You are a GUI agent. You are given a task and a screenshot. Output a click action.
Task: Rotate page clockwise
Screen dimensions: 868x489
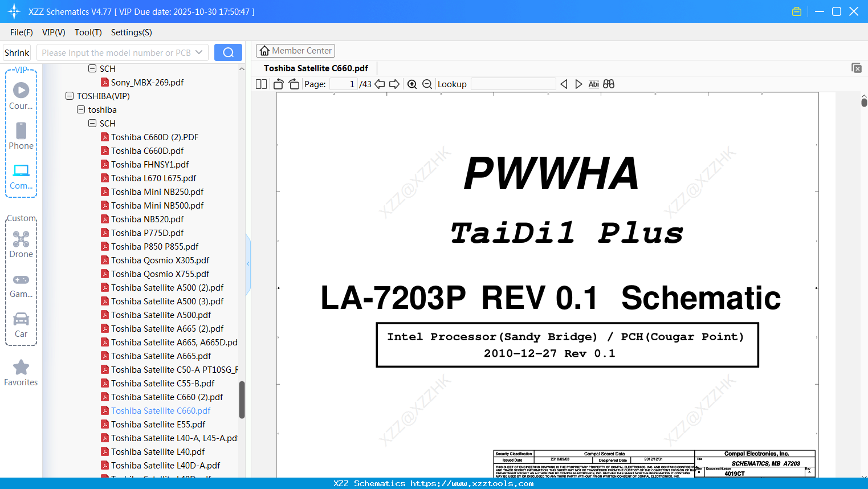click(x=294, y=84)
